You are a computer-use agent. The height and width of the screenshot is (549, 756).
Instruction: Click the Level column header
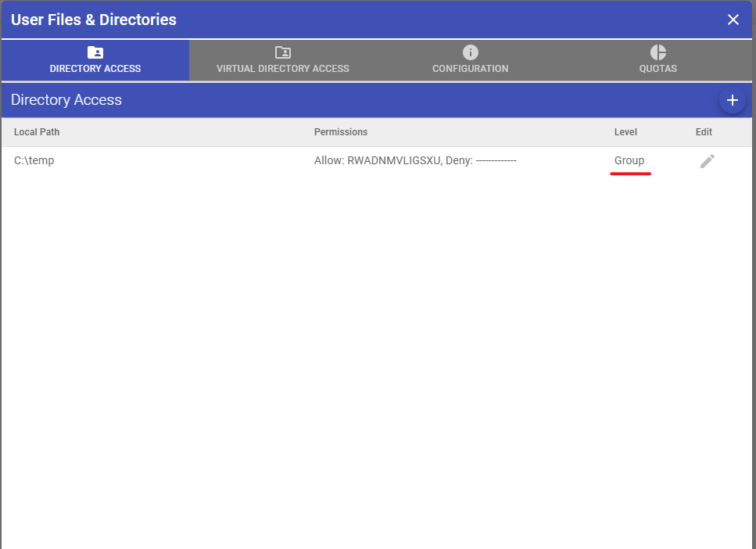coord(625,132)
